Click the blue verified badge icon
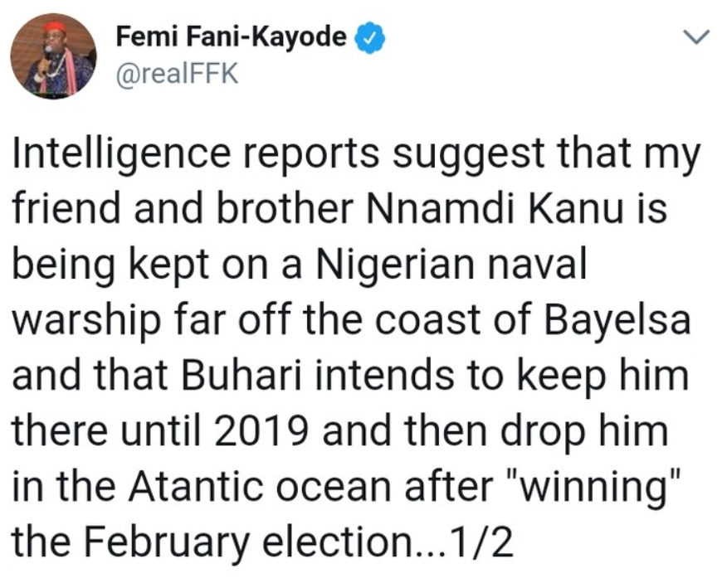Viewport: 727px width, 588px height. 369,37
